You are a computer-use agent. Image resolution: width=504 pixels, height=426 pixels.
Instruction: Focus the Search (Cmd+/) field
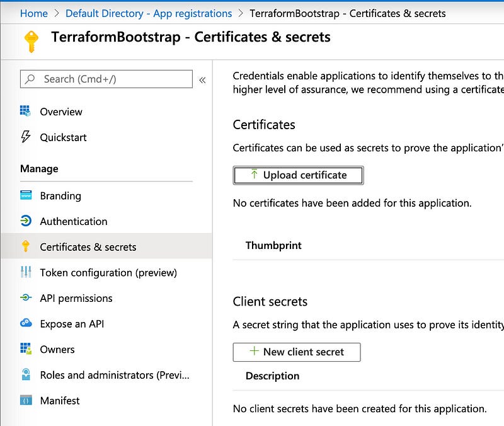click(x=106, y=79)
